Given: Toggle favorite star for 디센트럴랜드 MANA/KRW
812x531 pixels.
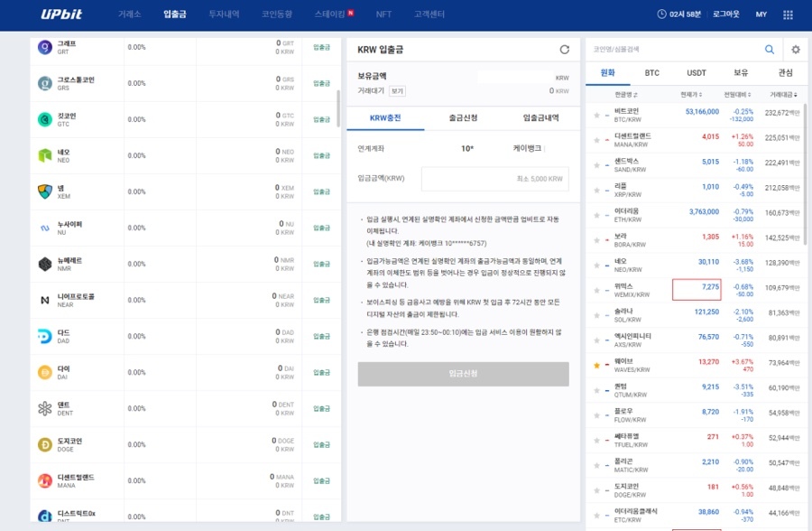Looking at the screenshot, I should [x=596, y=140].
